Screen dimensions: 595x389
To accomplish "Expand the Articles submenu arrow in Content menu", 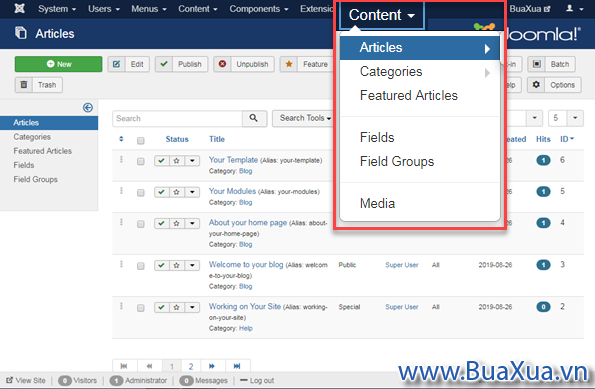I will coord(487,49).
